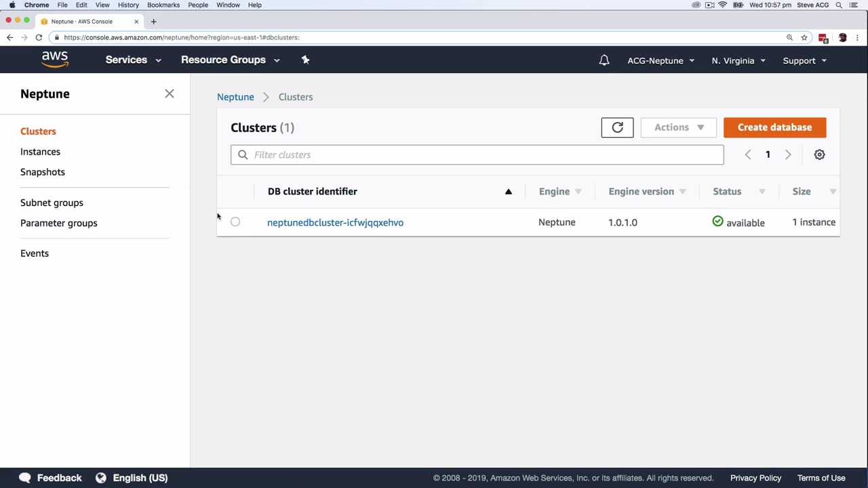Open Parameter groups in the sidebar
Viewport: 868px width, 488px height.
59,223
